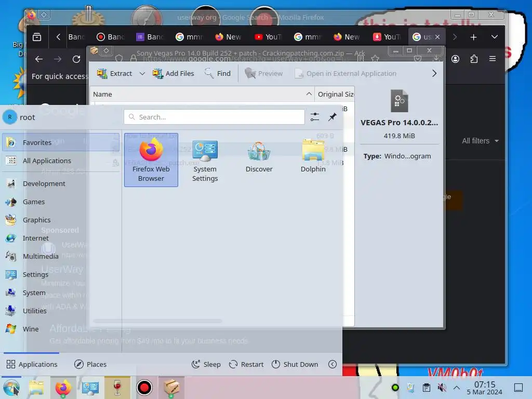532x399 pixels.
Task: Click Extract in Ark toolbar
Action: [114, 73]
